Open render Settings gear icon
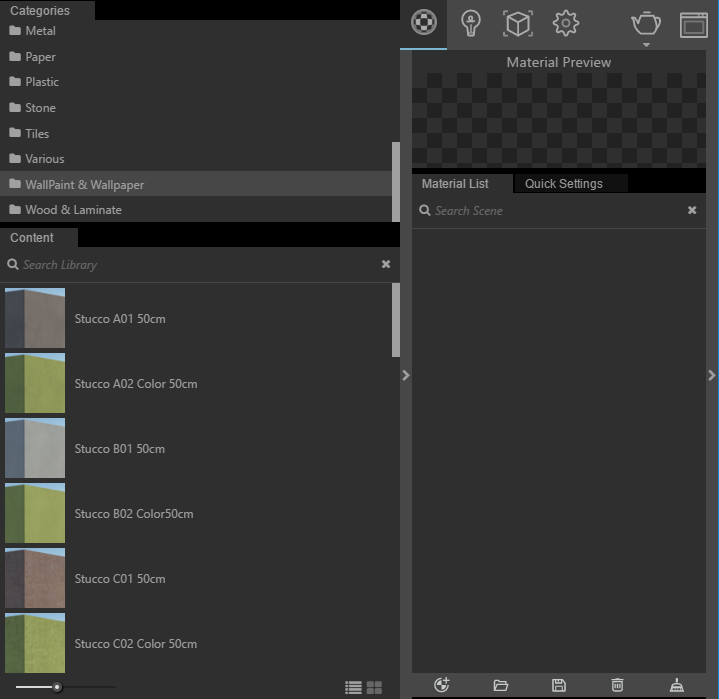 [x=566, y=23]
